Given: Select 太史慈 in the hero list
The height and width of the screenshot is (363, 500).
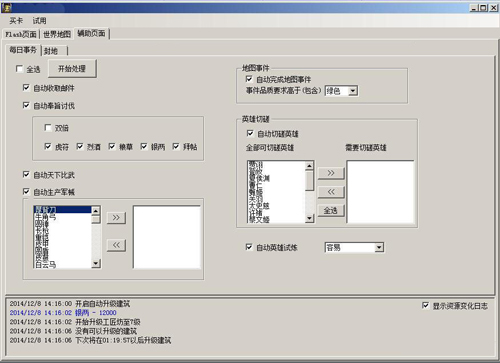Looking at the screenshot, I should [x=276, y=206].
